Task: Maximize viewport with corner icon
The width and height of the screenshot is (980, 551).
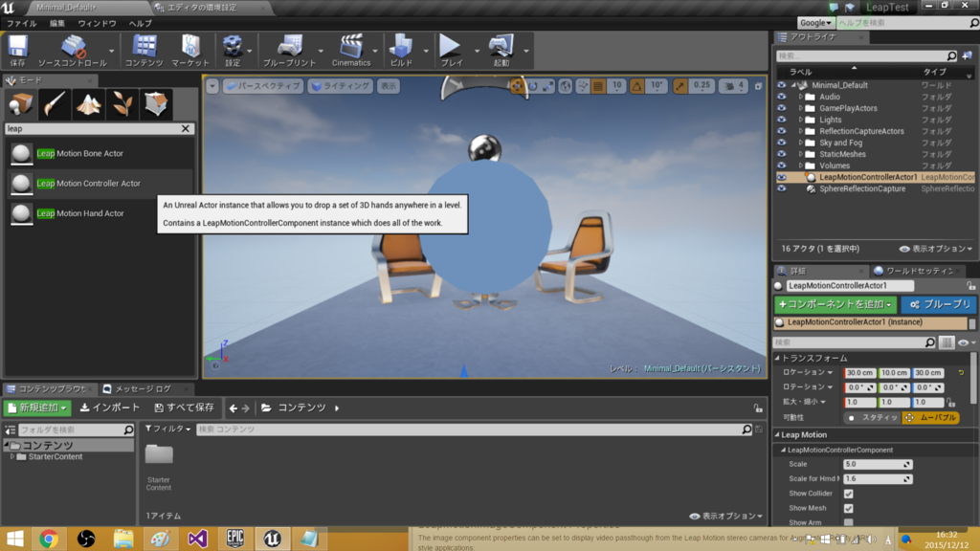Action: click(x=758, y=86)
